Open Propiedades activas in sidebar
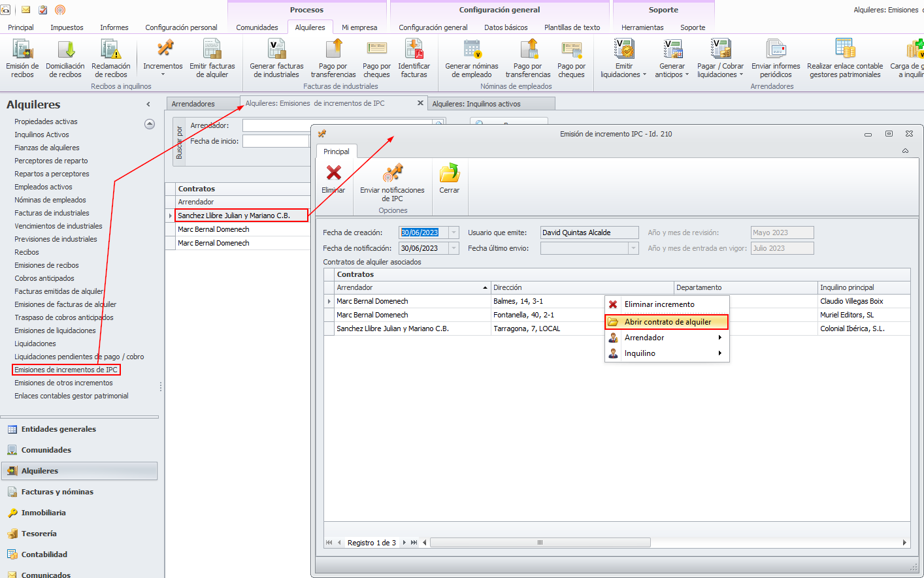 click(x=46, y=121)
